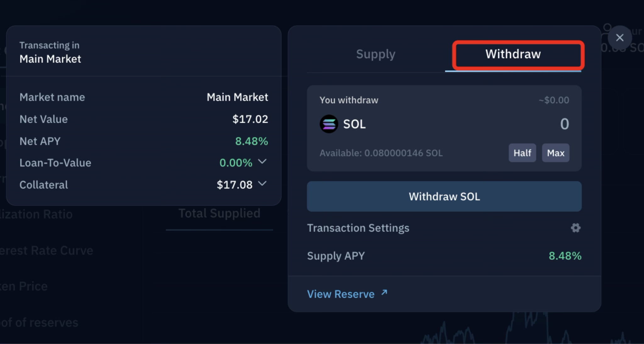This screenshot has height=344, width=644.
Task: Click the View Reserve external arrow icon
Action: coord(384,293)
